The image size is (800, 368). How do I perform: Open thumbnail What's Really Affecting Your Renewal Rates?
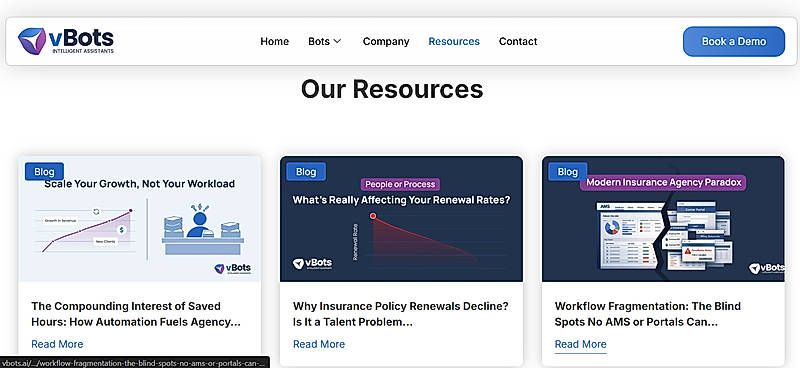(x=402, y=218)
